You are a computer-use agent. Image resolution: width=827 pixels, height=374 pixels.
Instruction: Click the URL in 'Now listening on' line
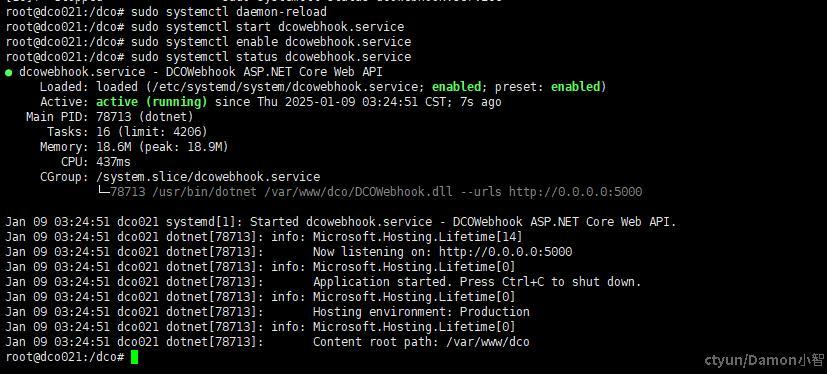[x=505, y=252]
